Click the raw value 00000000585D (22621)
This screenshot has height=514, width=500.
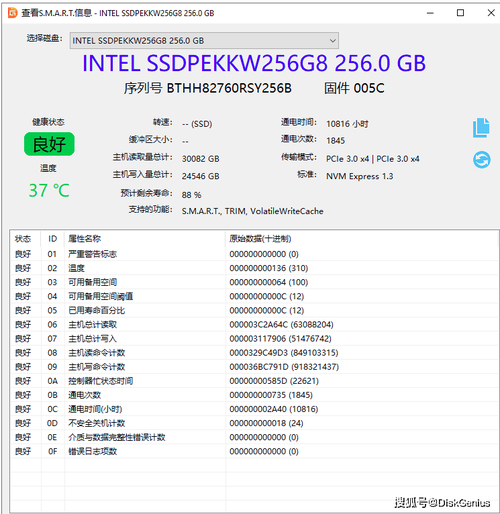pyautogui.click(x=274, y=381)
